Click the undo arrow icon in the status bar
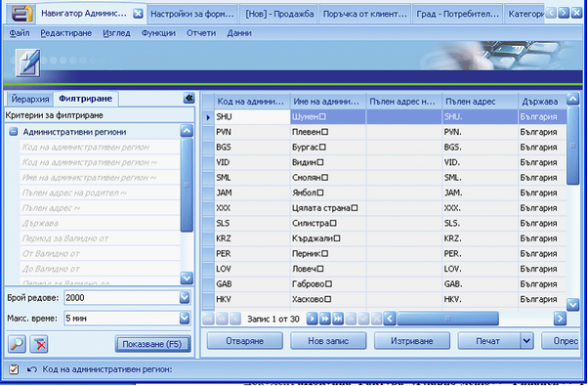This screenshot has height=386, width=588. [x=32, y=369]
